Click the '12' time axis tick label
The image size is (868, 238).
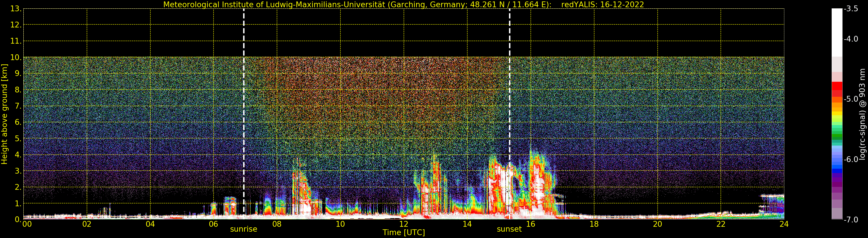tap(404, 224)
